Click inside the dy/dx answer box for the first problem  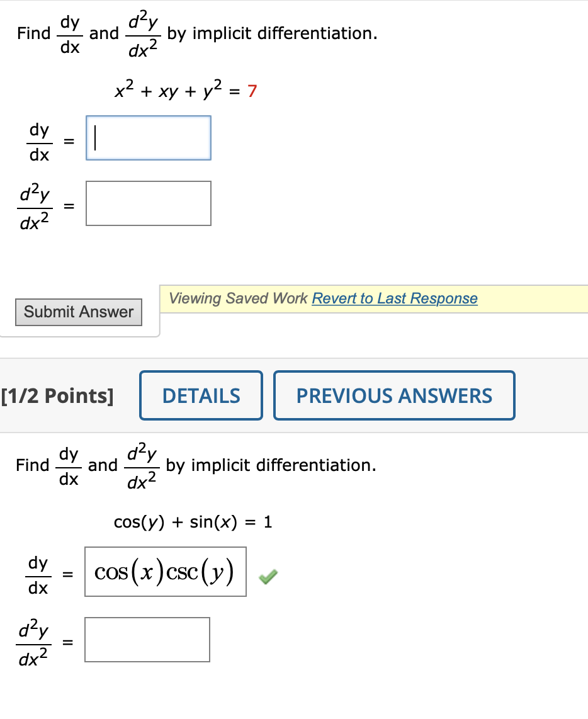click(148, 137)
